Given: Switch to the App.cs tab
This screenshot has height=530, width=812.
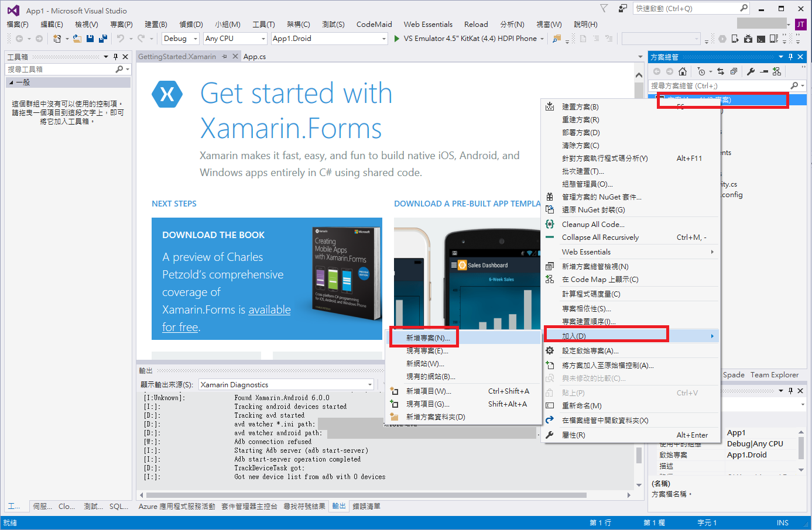Looking at the screenshot, I should (x=255, y=57).
